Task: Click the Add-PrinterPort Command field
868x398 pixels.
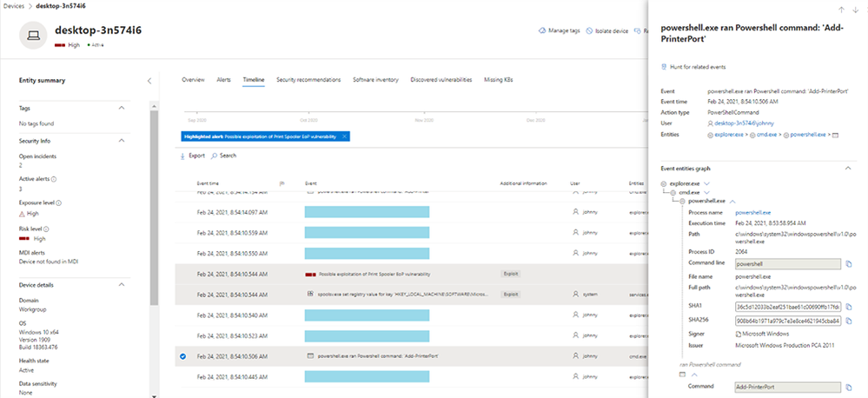Action: [x=788, y=388]
